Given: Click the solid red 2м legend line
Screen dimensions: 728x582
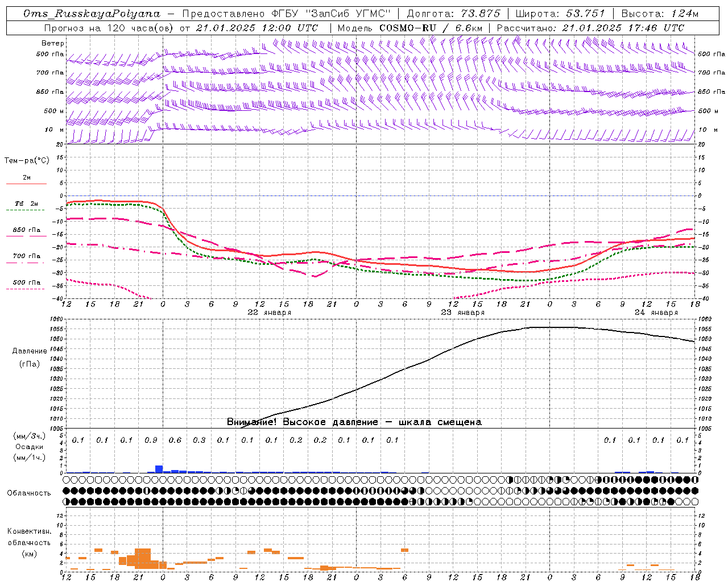Looking at the screenshot, I should (26, 184).
